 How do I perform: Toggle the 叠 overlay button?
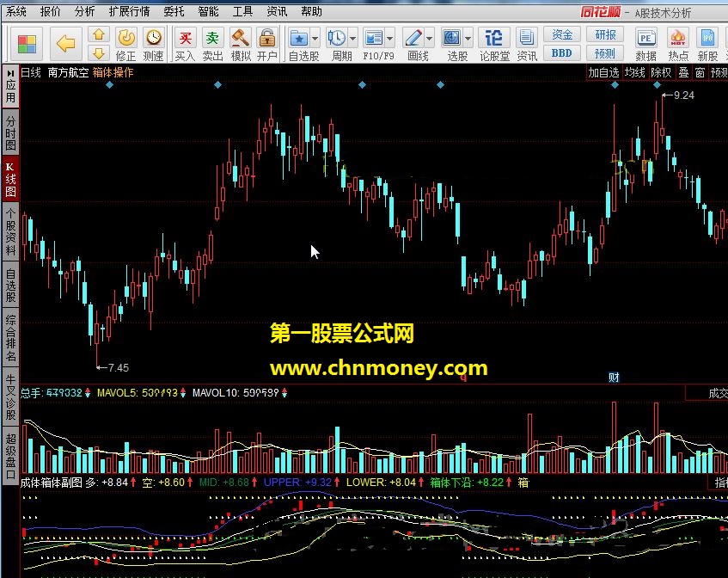point(683,72)
